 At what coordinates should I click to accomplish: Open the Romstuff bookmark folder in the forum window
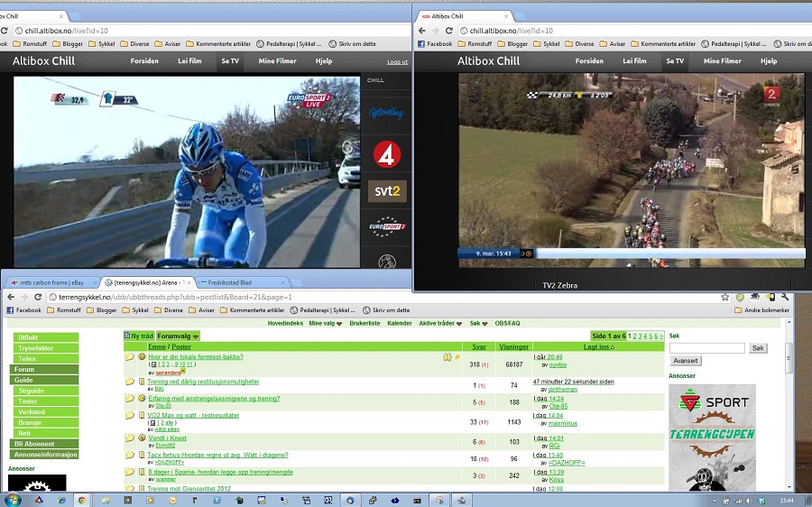click(x=64, y=310)
